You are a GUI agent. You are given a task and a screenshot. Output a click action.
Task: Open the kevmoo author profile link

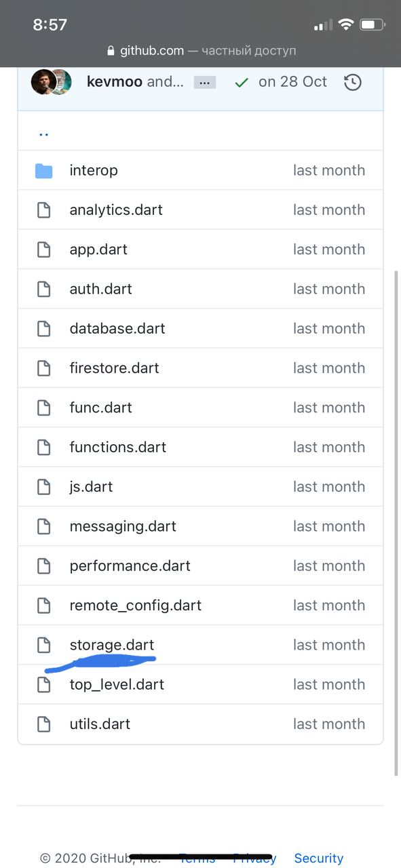(115, 82)
